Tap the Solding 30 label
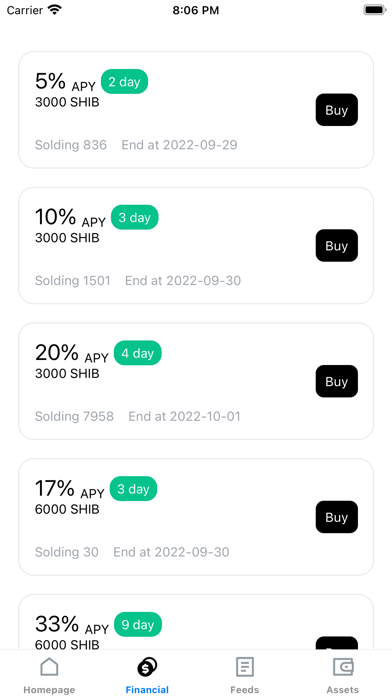 click(67, 552)
